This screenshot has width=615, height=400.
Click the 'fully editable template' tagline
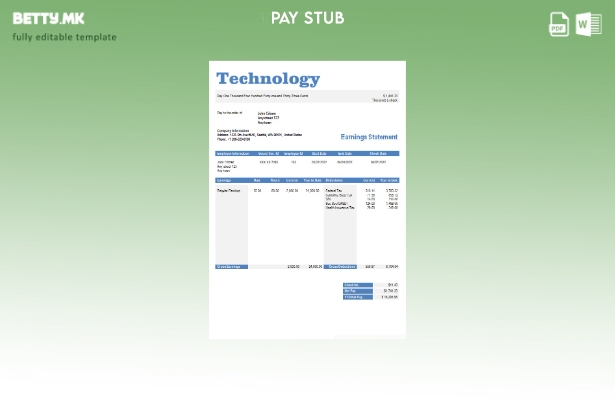click(x=64, y=37)
